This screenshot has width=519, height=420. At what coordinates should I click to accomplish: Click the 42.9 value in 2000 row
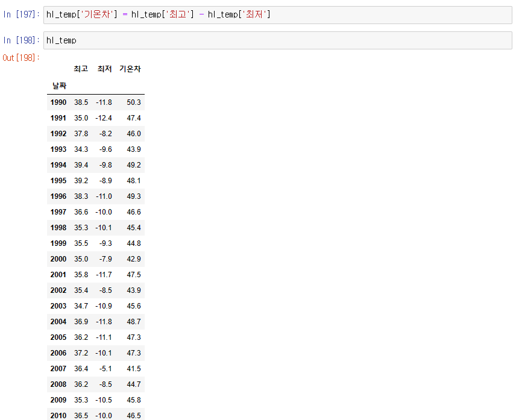click(x=134, y=259)
